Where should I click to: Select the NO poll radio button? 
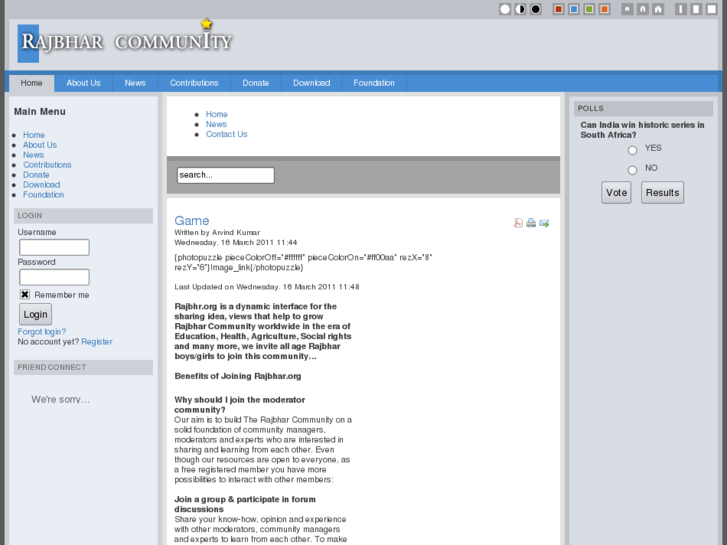click(x=632, y=170)
